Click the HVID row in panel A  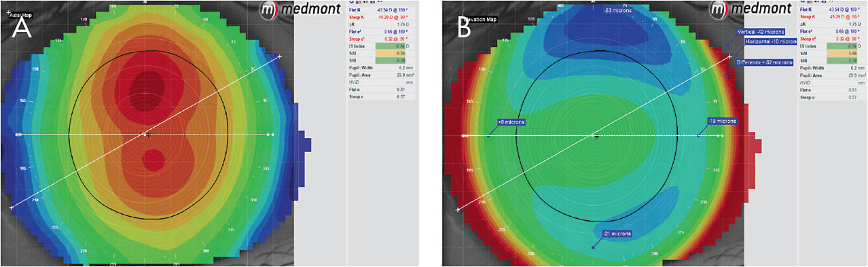382,82
